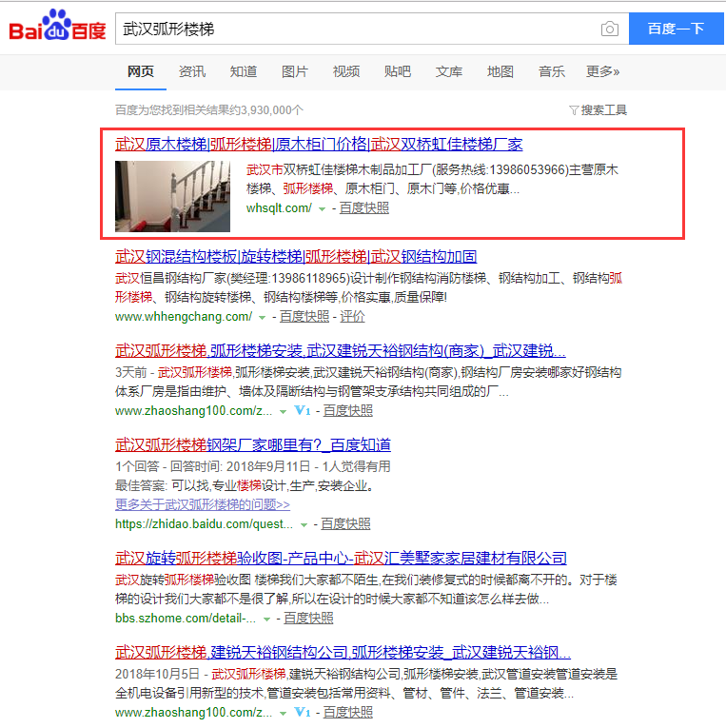Click the 搜索工具 filter icon
Image resolution: width=726 pixels, height=728 pixels.
click(x=574, y=110)
